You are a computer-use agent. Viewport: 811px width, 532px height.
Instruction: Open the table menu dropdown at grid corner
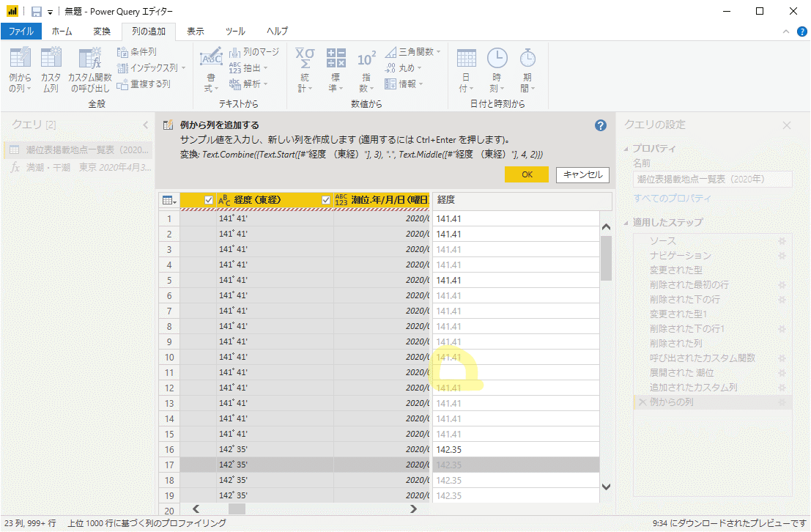point(169,200)
